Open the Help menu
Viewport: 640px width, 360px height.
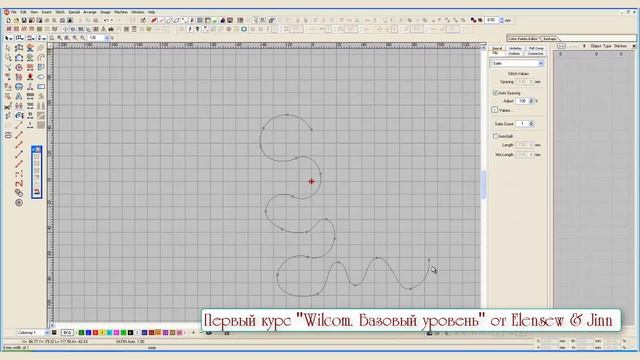(151, 12)
